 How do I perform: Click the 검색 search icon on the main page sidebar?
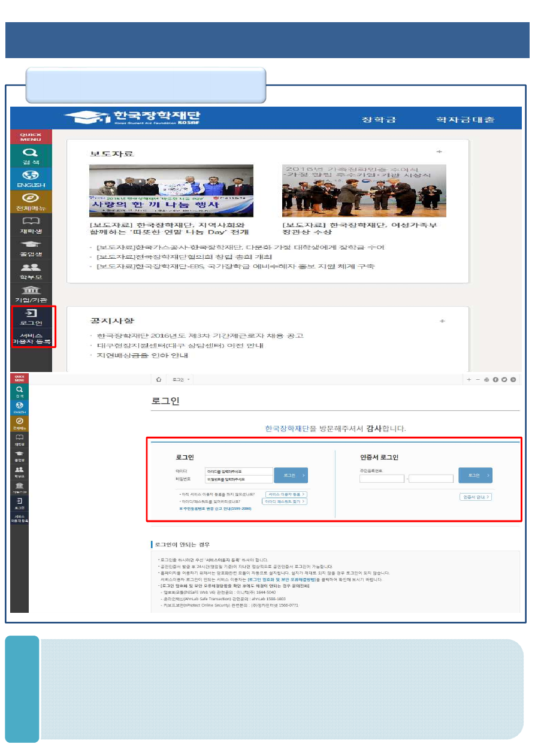tap(31, 158)
